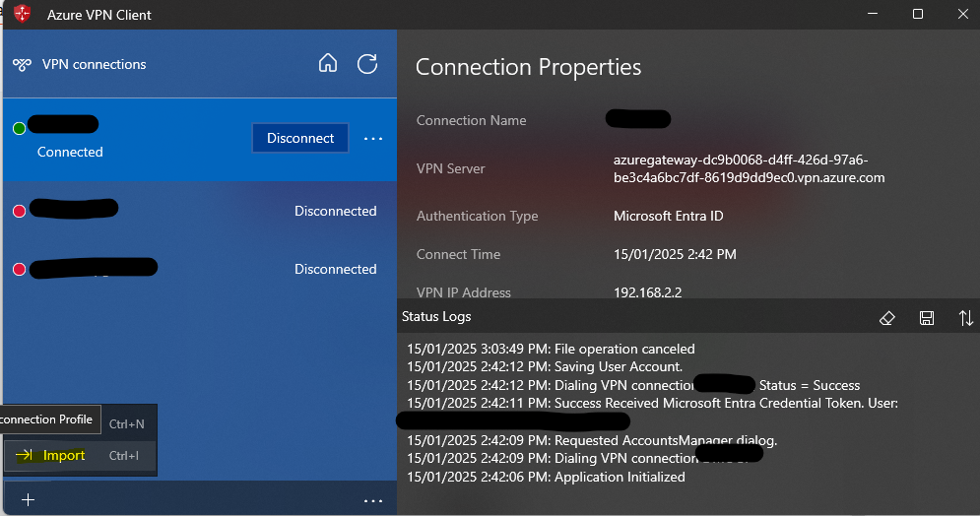
Task: Click the 'Application Initialized' log entry
Action: point(546,477)
